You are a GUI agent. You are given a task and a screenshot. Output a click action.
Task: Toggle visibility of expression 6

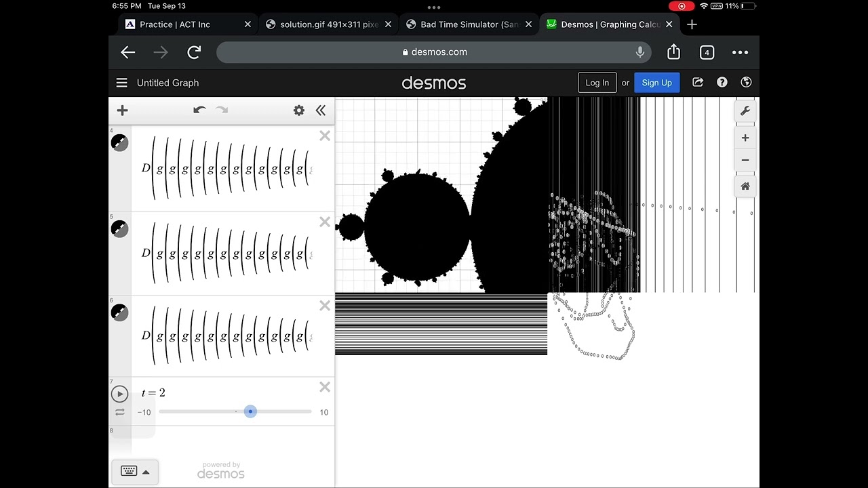pyautogui.click(x=119, y=312)
